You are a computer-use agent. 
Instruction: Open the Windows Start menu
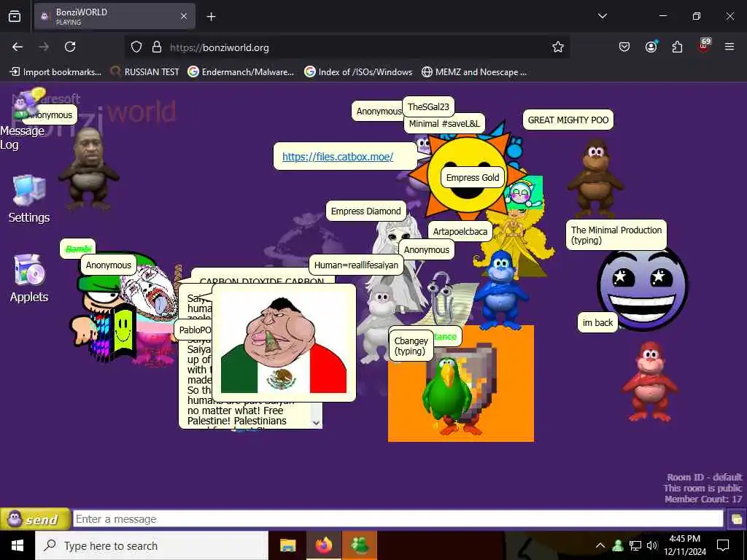(x=18, y=545)
